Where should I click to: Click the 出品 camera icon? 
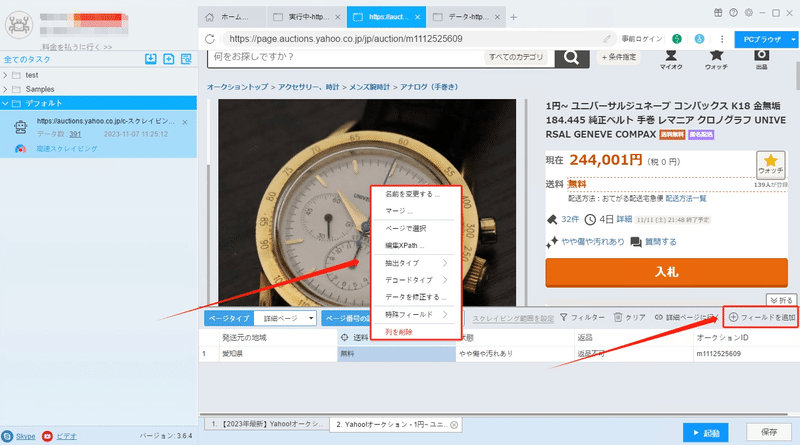[761, 59]
